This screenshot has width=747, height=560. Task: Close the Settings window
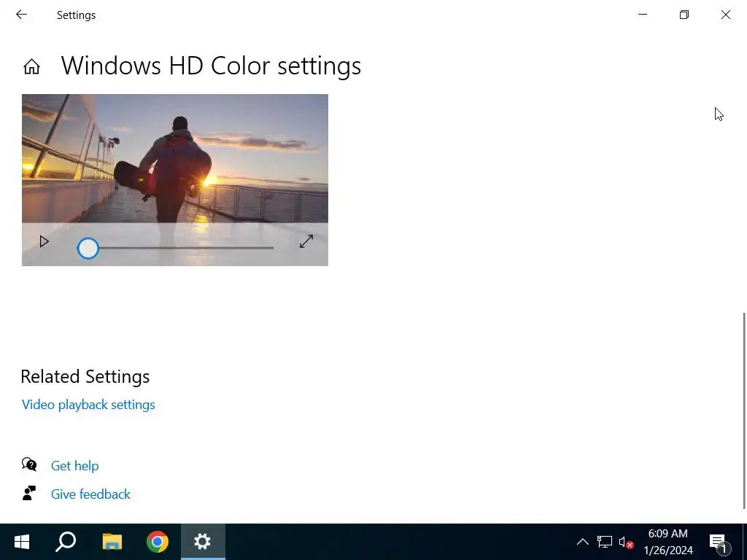[726, 15]
